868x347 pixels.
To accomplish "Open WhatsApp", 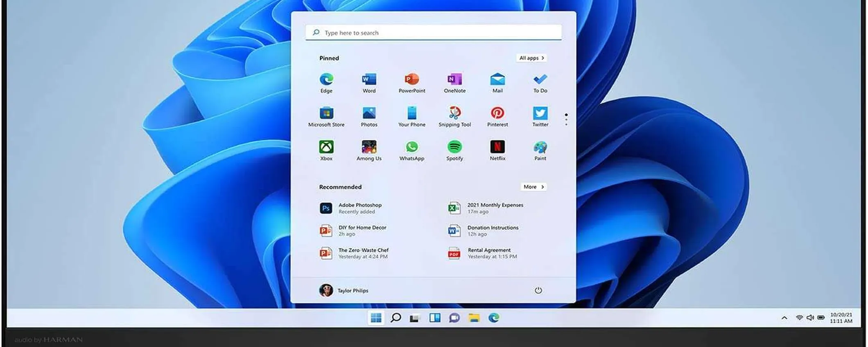I will [x=412, y=151].
